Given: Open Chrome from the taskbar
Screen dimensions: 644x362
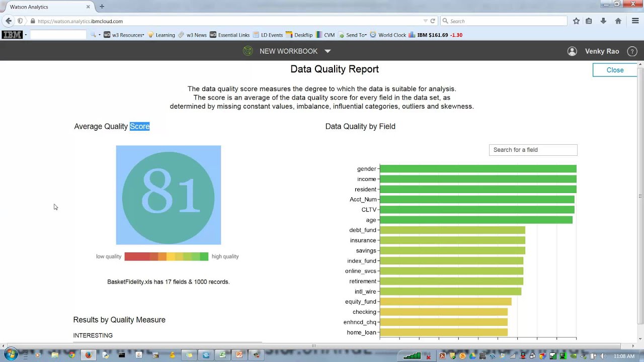Looking at the screenshot, I should pyautogui.click(x=71, y=355).
